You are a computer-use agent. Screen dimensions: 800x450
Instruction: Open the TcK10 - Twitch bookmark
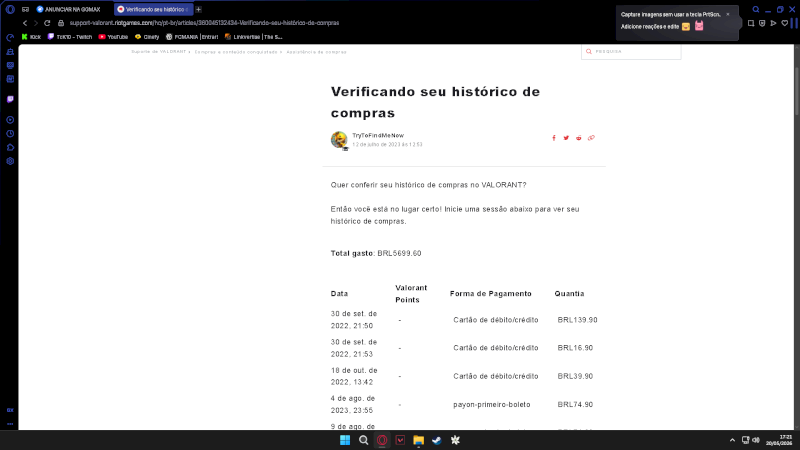coord(70,37)
